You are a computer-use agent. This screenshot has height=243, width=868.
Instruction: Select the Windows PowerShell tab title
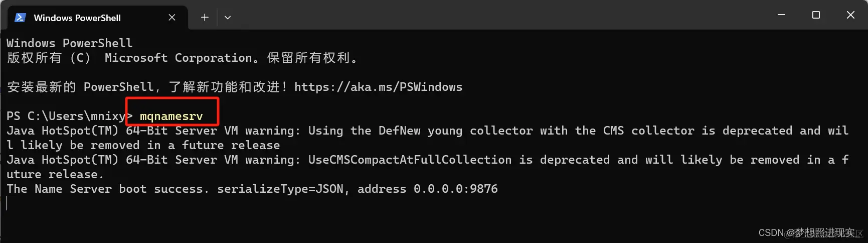coord(77,18)
